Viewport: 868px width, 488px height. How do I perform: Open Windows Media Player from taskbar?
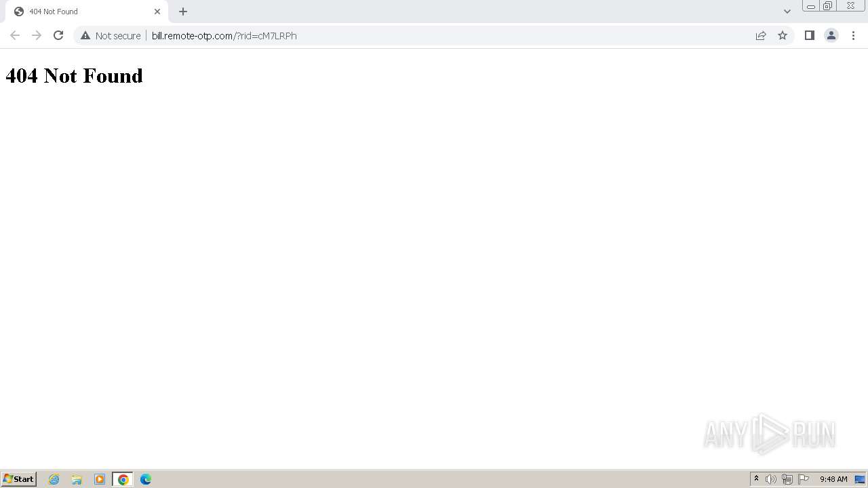100,479
